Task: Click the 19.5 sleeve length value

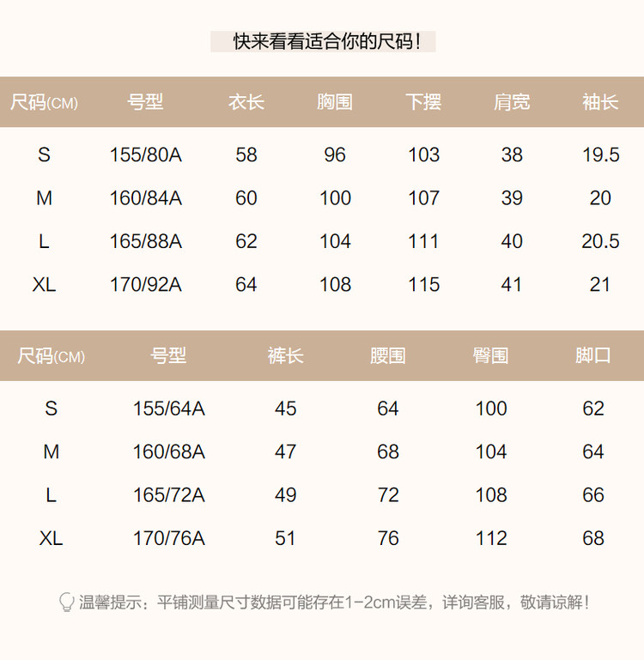Action: point(600,154)
